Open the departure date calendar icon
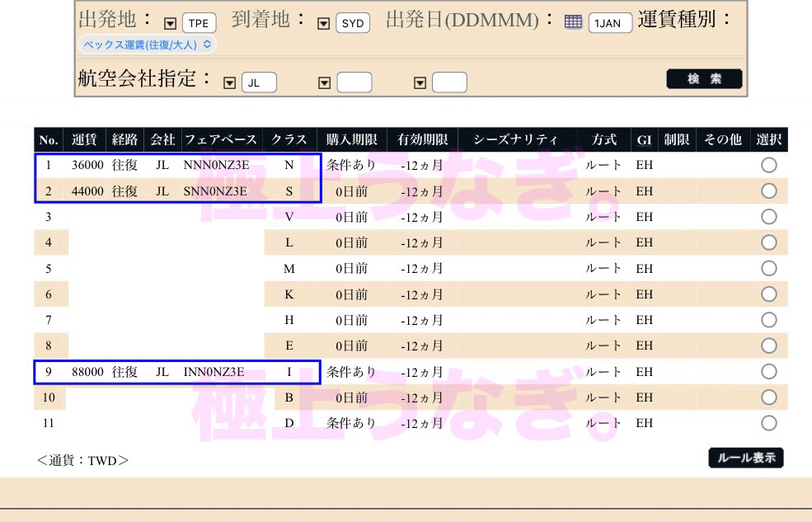The image size is (812, 522). click(573, 21)
